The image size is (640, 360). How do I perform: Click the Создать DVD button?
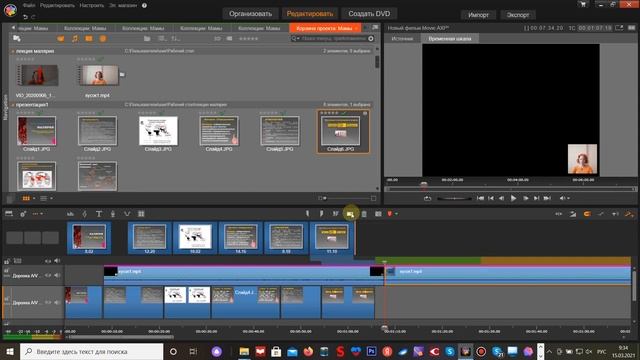tap(369, 14)
